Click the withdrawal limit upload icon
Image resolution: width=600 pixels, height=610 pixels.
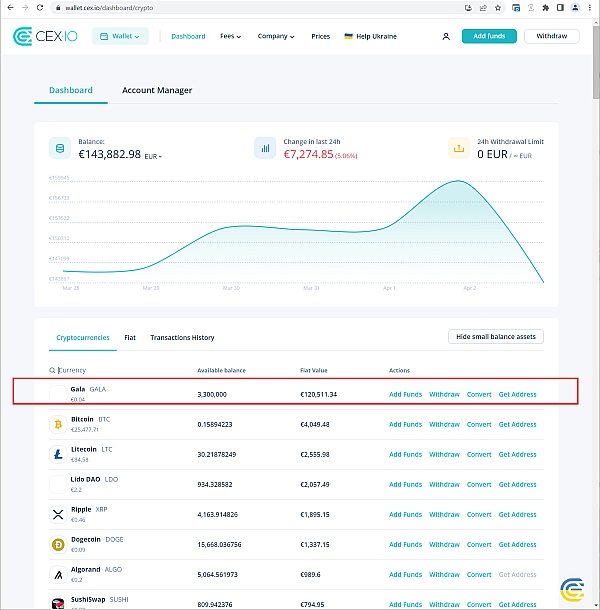tap(459, 148)
